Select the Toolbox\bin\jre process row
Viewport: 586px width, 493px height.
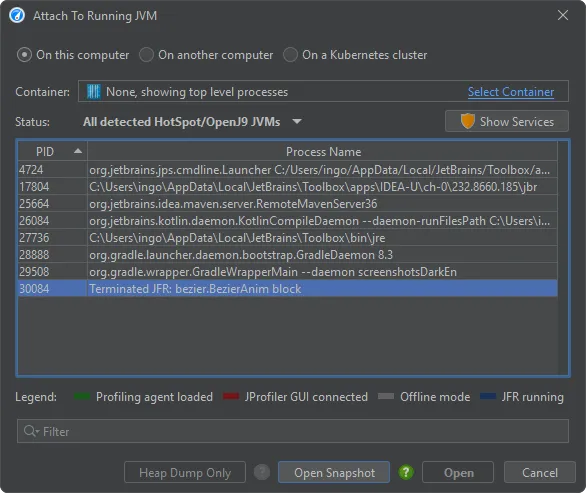(288, 238)
